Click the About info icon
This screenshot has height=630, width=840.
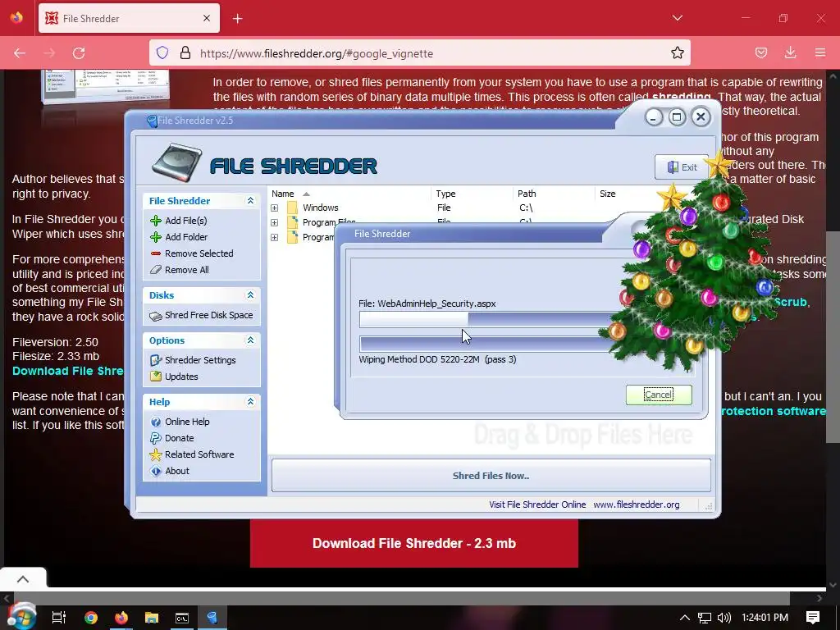(x=155, y=472)
